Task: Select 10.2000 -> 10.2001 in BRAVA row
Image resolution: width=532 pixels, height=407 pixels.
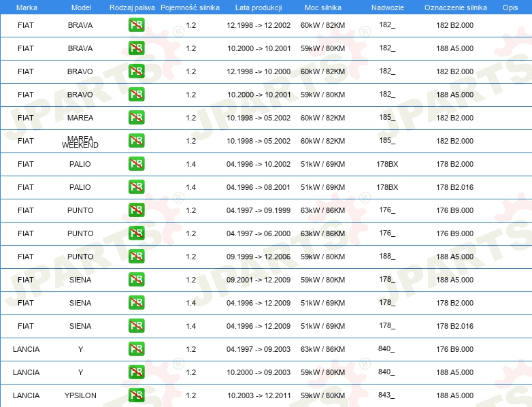Action: coord(259,48)
